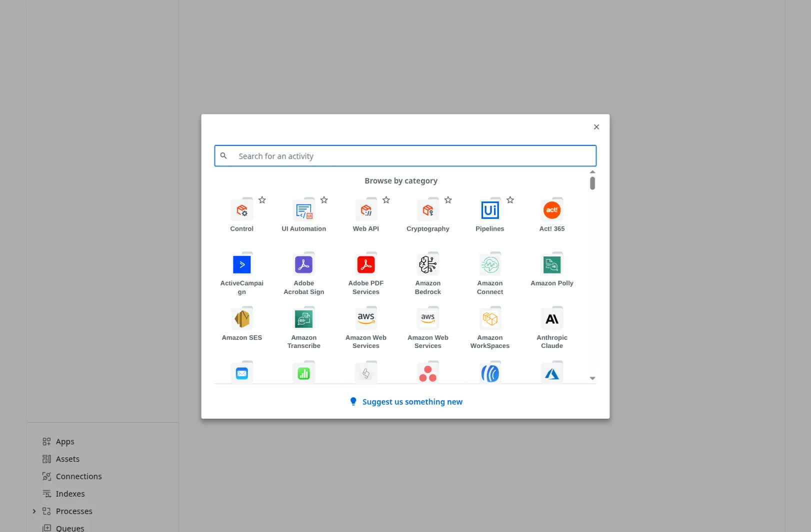This screenshot has width=811, height=532.
Task: Close the activity picker dialog
Action: coord(596,127)
